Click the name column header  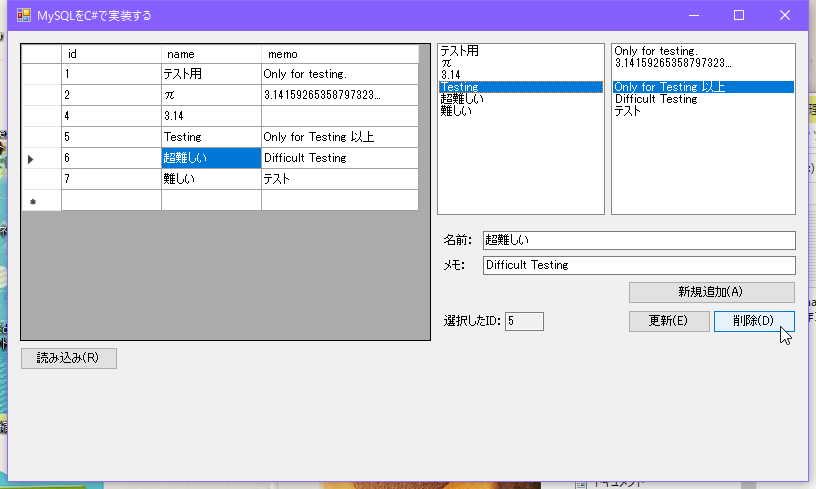click(x=211, y=54)
